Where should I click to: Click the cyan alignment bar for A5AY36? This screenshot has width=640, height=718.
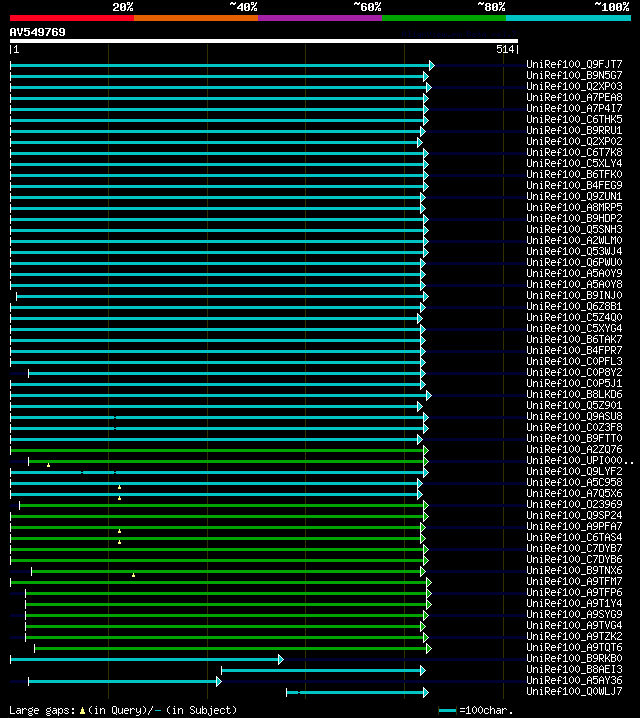coord(122,681)
